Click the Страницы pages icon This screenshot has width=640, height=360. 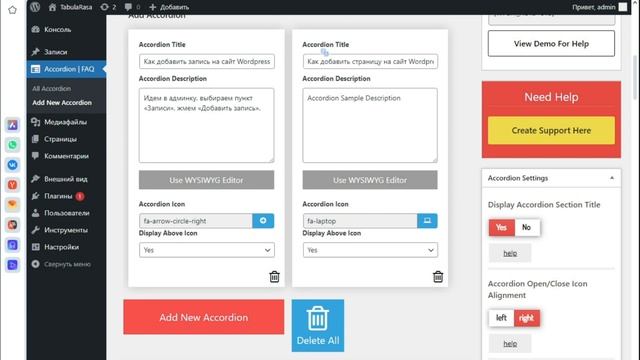coord(36,139)
